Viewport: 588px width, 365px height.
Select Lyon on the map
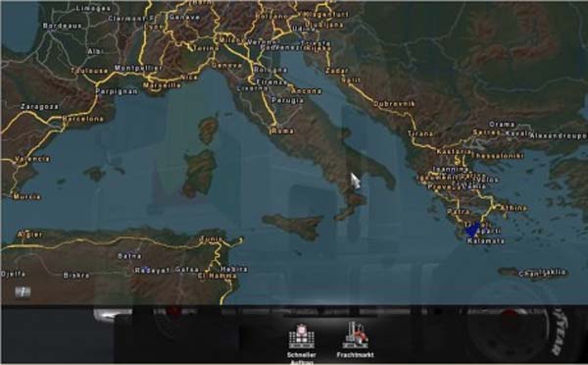coord(154,26)
